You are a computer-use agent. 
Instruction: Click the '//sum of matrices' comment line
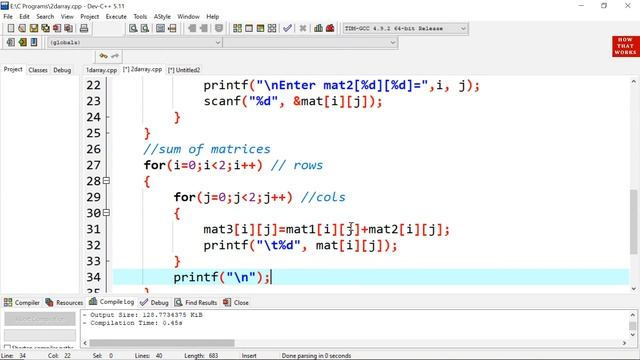pos(207,149)
